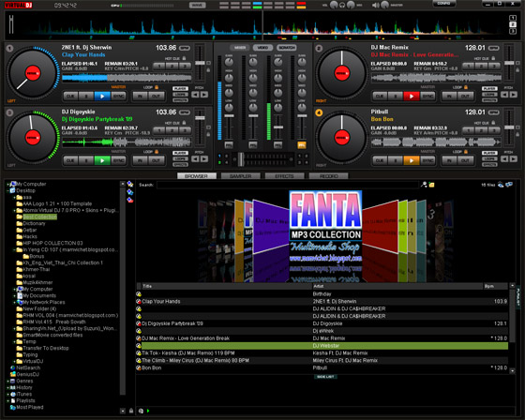525x420 pixels.
Task: Adjust the channel 1 gain knob
Action: pyautogui.click(x=229, y=62)
